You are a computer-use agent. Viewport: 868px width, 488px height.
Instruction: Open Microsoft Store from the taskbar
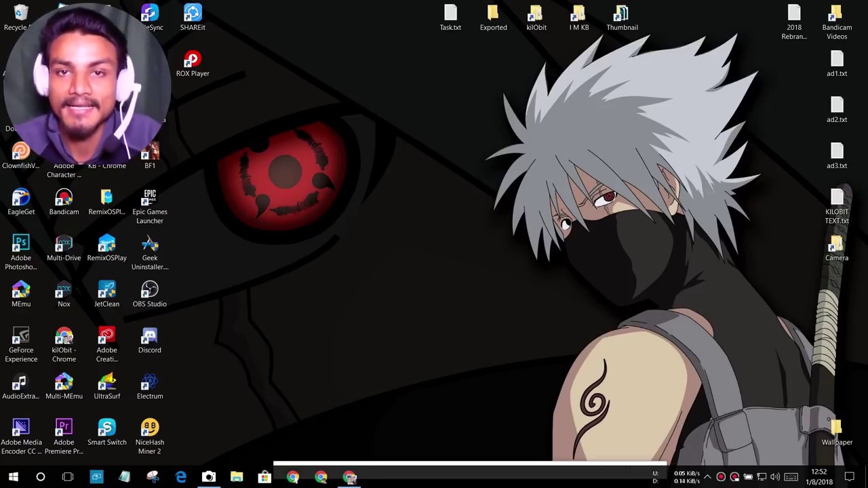pyautogui.click(x=264, y=477)
